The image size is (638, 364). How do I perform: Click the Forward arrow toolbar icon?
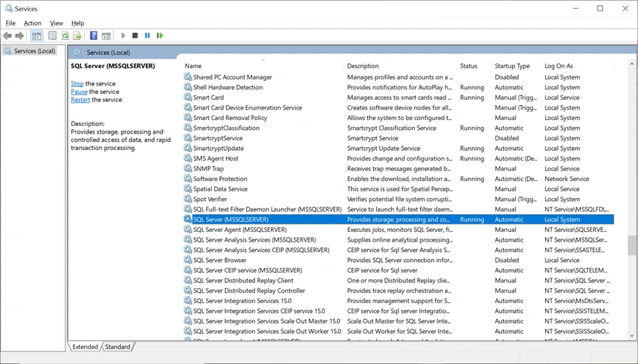[x=19, y=36]
